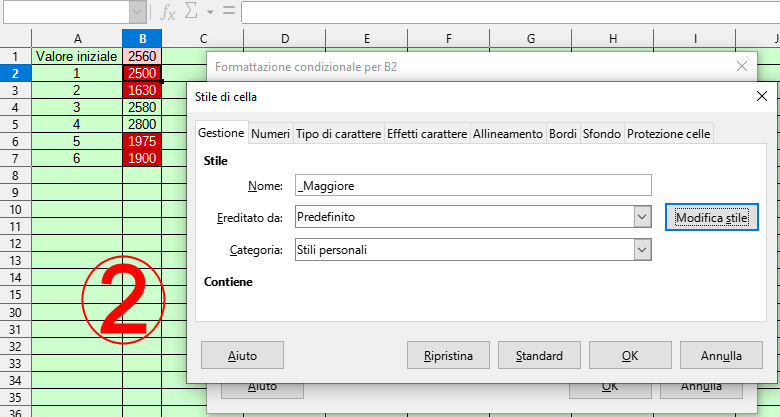Click the Formula equals icon

tap(229, 12)
